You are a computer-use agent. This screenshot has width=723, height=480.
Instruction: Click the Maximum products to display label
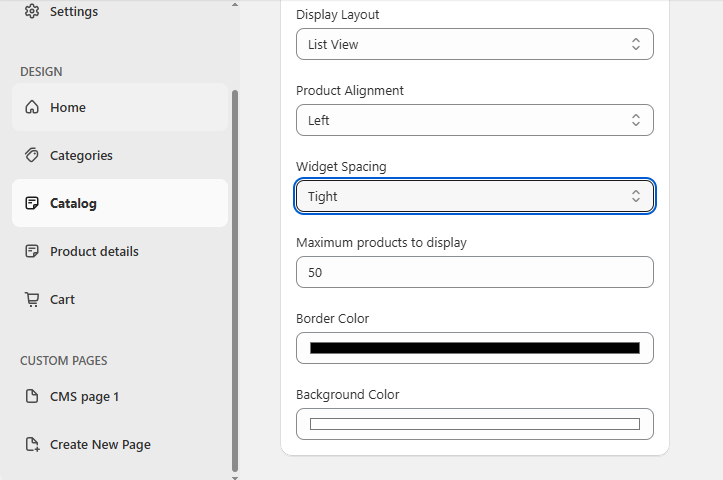pos(381,243)
